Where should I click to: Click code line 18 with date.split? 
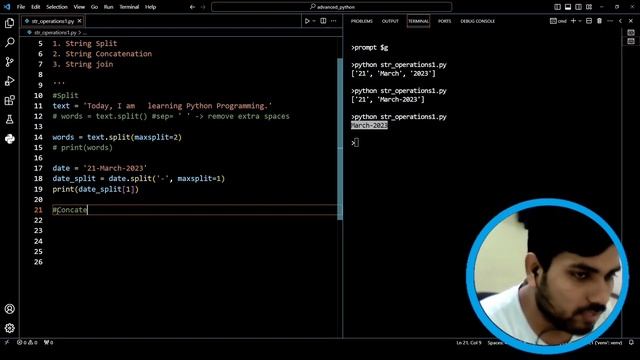pos(138,179)
